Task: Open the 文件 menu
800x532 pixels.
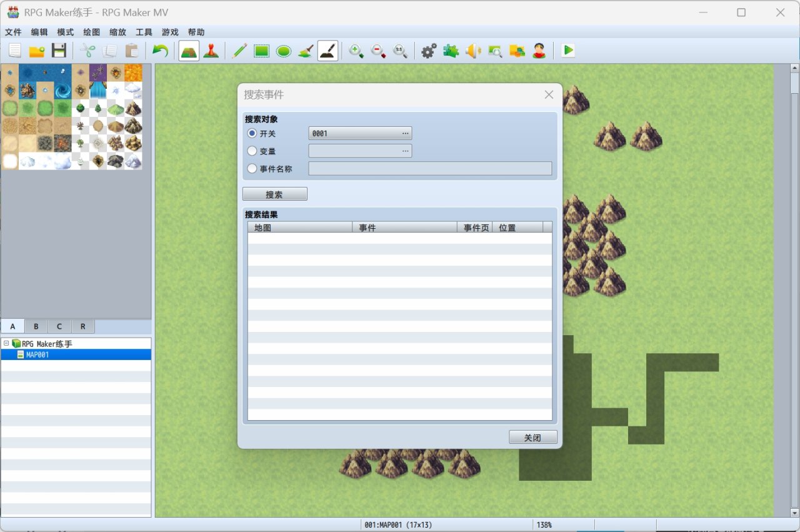Action: click(13, 33)
